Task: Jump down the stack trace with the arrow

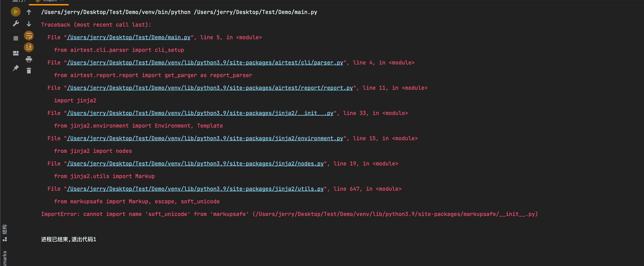Action: coord(29,24)
